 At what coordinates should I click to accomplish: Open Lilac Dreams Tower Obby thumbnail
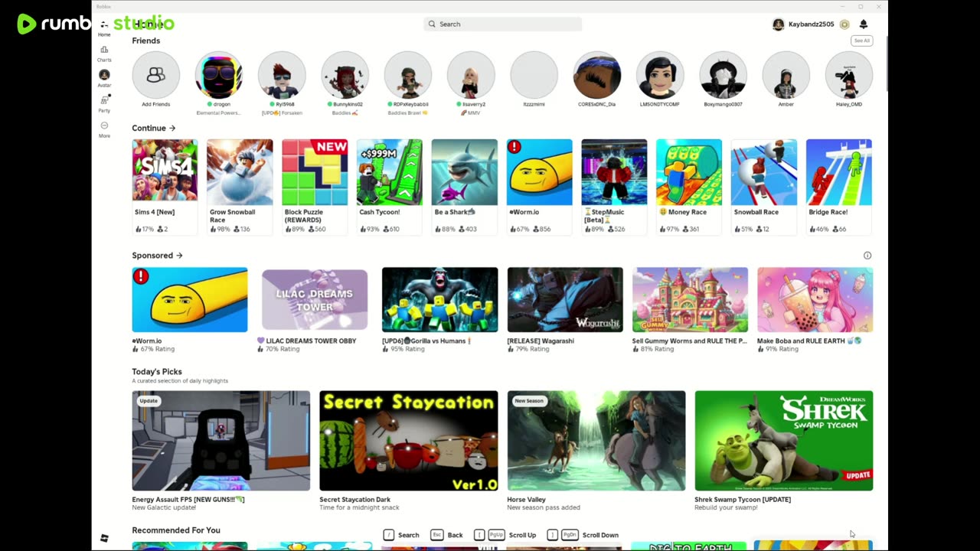pos(315,299)
